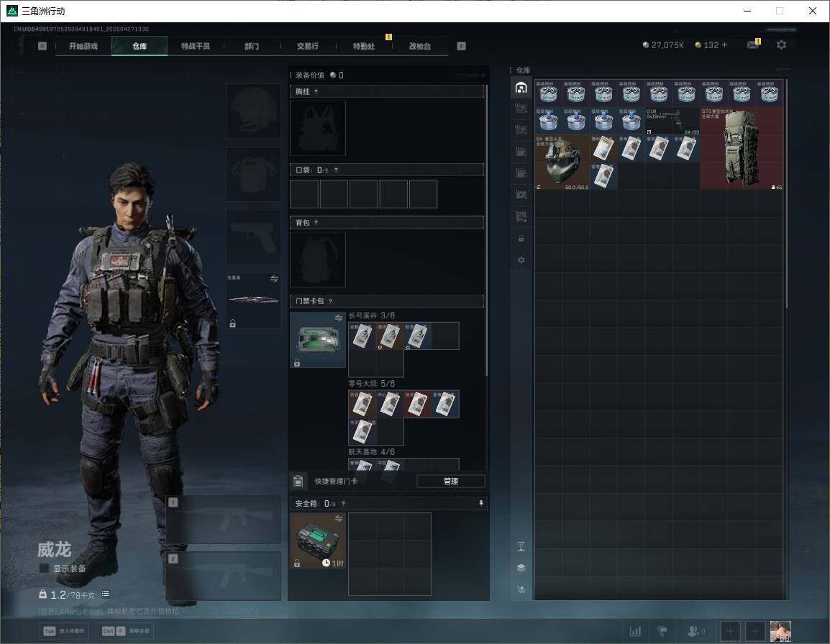Open the stash lock icon in the sidebar

(x=521, y=239)
